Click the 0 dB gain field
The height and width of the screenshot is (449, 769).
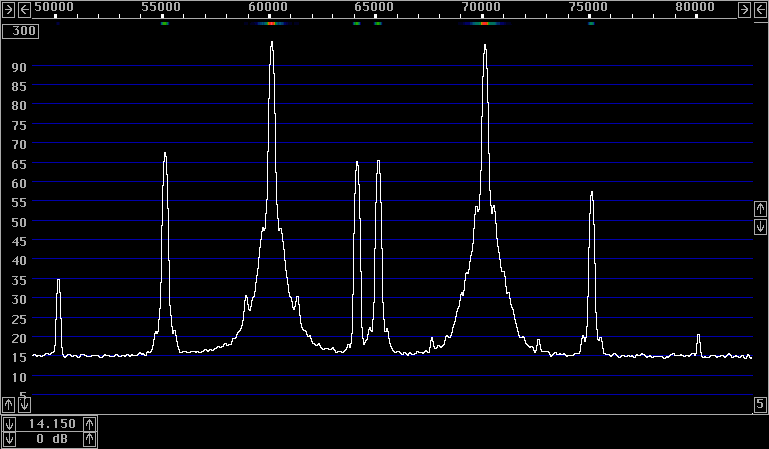click(x=50, y=439)
